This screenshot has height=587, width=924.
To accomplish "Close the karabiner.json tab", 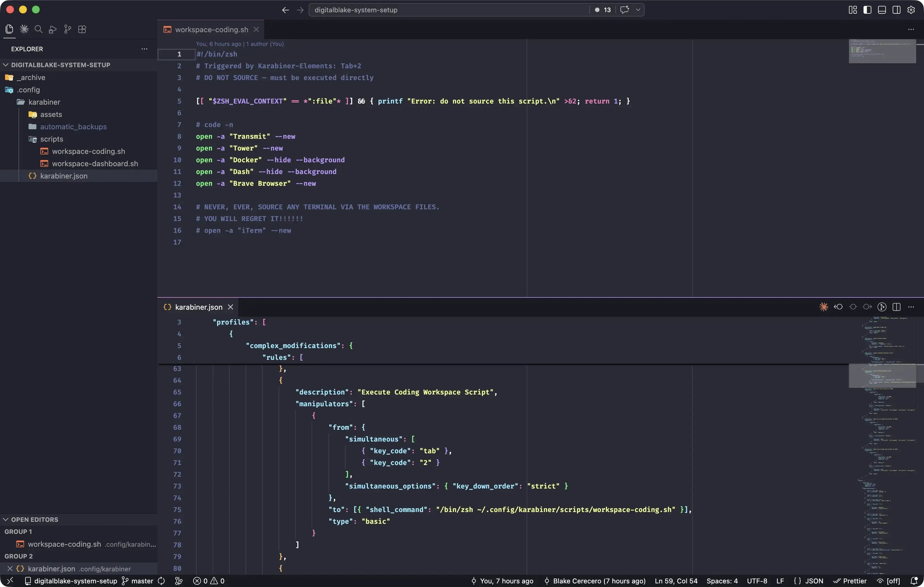I will (231, 307).
